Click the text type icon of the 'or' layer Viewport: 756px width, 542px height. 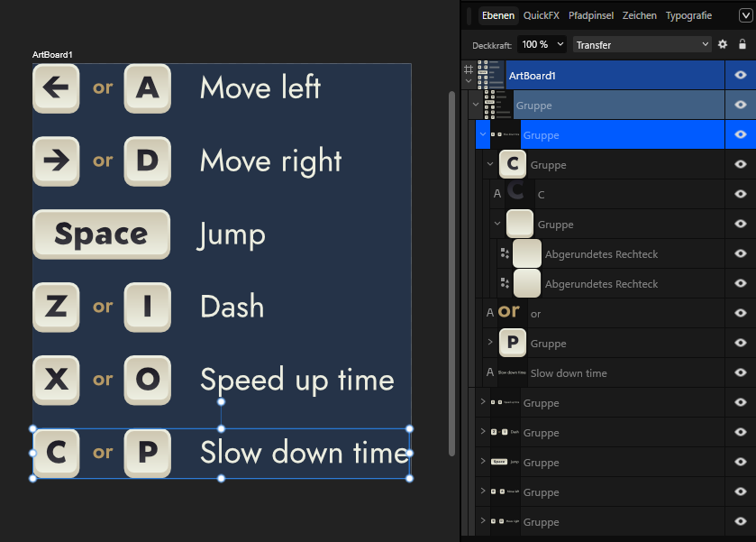tap(490, 313)
